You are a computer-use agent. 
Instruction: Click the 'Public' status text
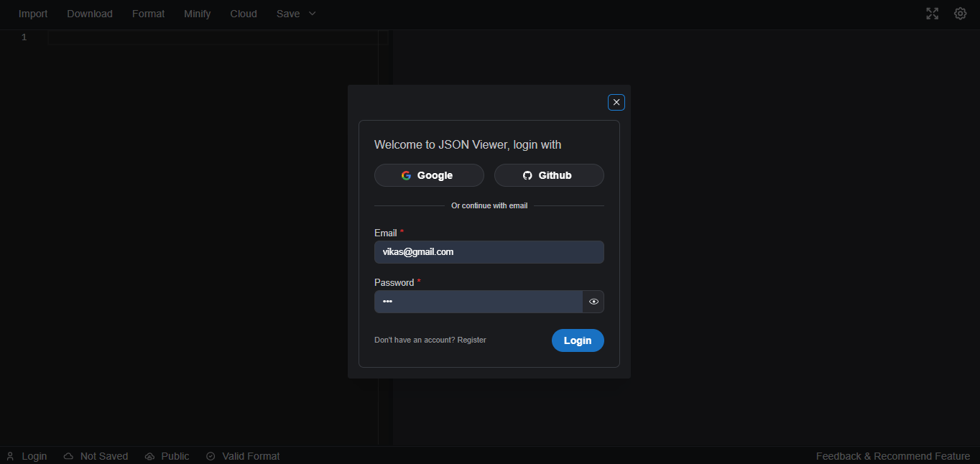pos(175,456)
